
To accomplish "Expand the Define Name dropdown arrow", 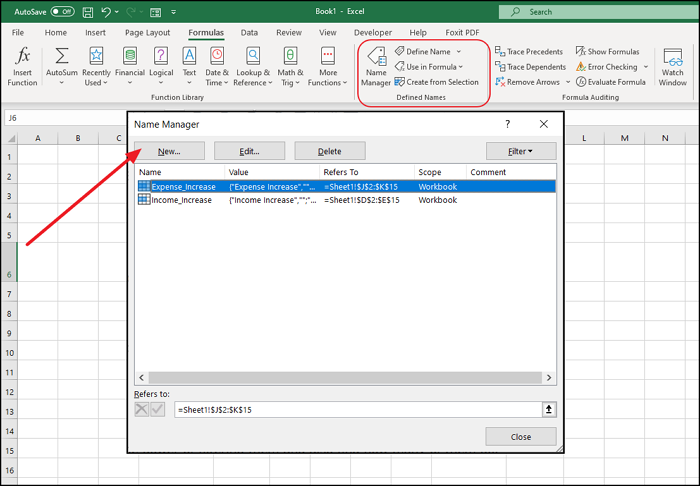I will tap(459, 52).
